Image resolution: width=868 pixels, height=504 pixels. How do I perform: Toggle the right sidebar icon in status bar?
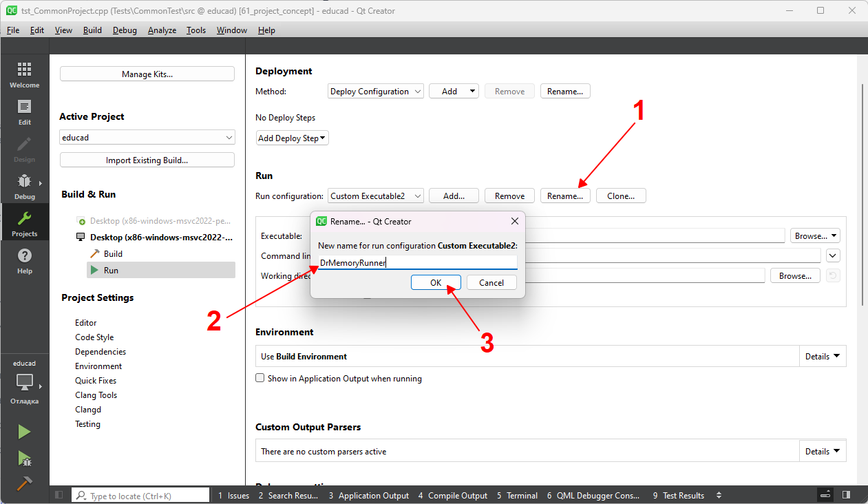click(x=846, y=495)
